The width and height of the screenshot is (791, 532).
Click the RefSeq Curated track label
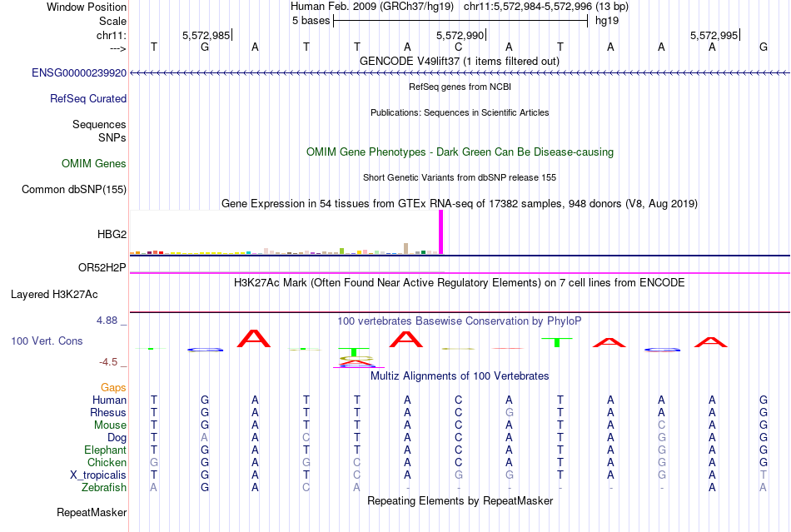click(x=88, y=99)
